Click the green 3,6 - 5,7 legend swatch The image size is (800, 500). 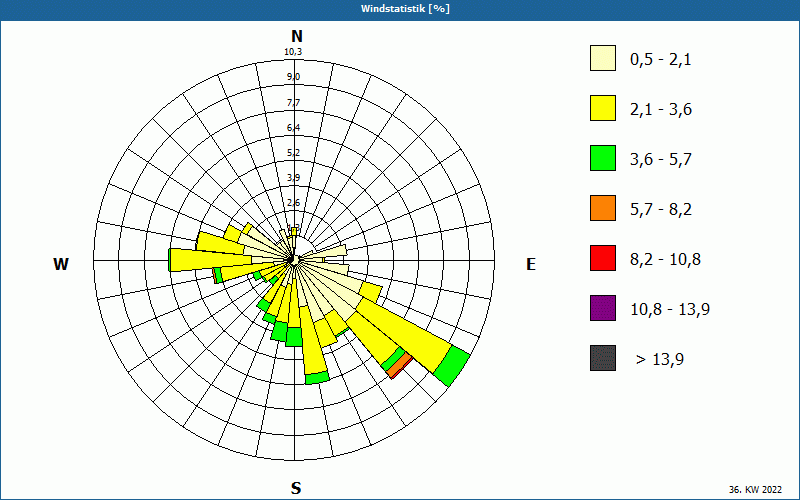pos(603,158)
